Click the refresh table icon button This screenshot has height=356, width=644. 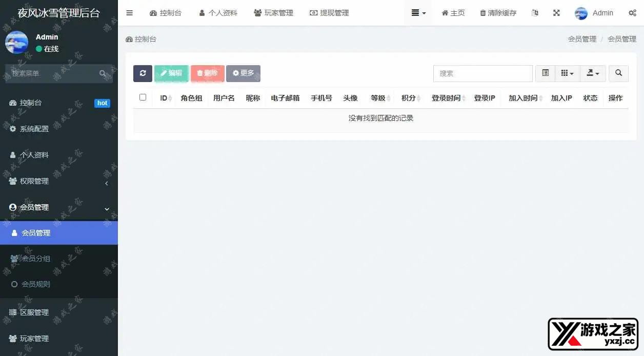143,73
